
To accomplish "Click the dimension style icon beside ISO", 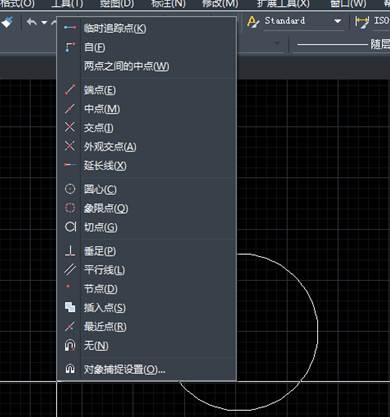I will (x=362, y=22).
